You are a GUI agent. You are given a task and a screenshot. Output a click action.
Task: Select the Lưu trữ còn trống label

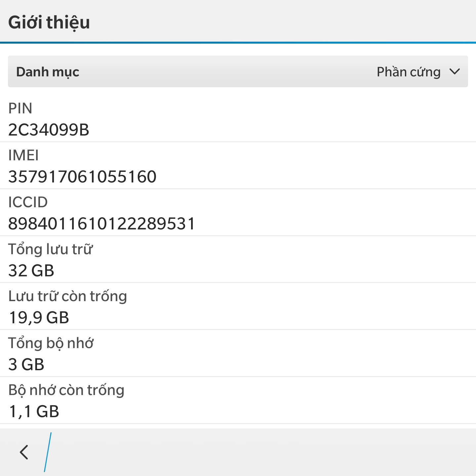pyautogui.click(x=67, y=296)
